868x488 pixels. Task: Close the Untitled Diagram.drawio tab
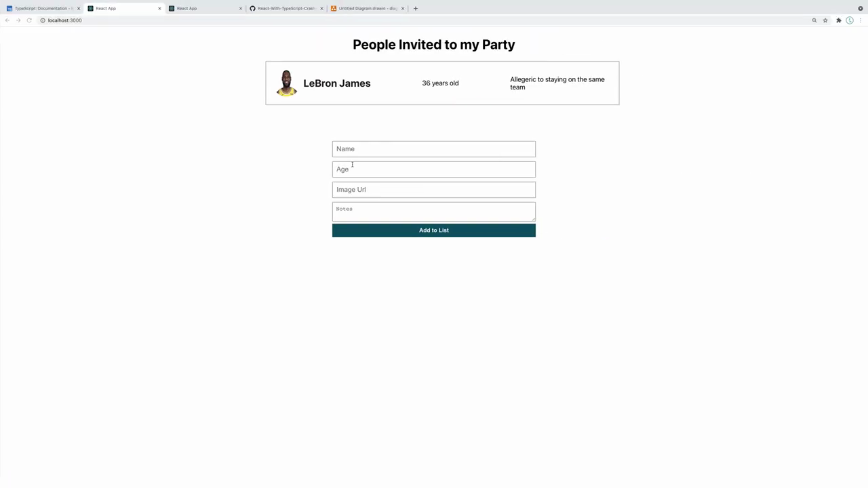click(x=403, y=8)
